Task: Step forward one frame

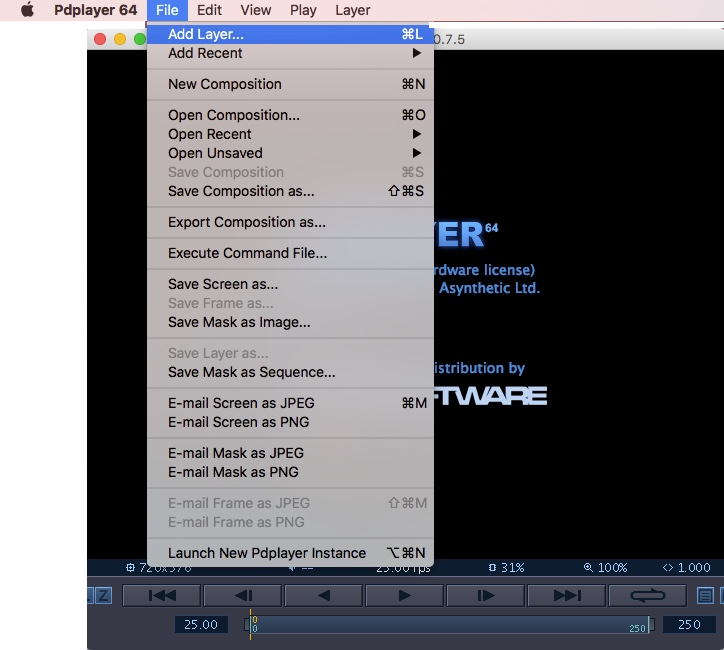Action: [486, 596]
